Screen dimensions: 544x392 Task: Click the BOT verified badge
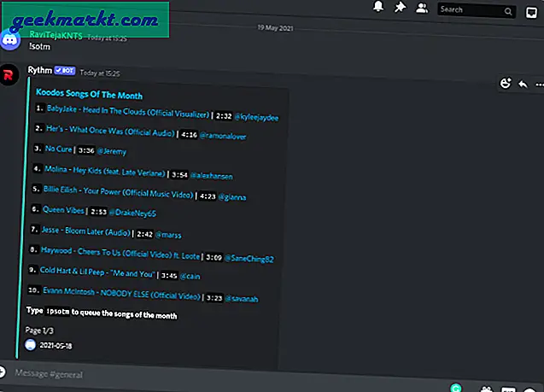(x=65, y=70)
